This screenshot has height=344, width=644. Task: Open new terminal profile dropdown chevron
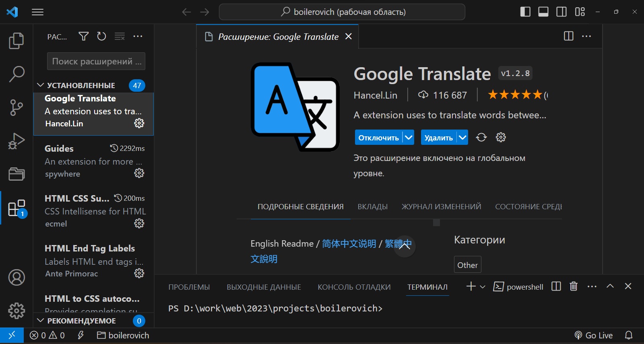point(483,286)
